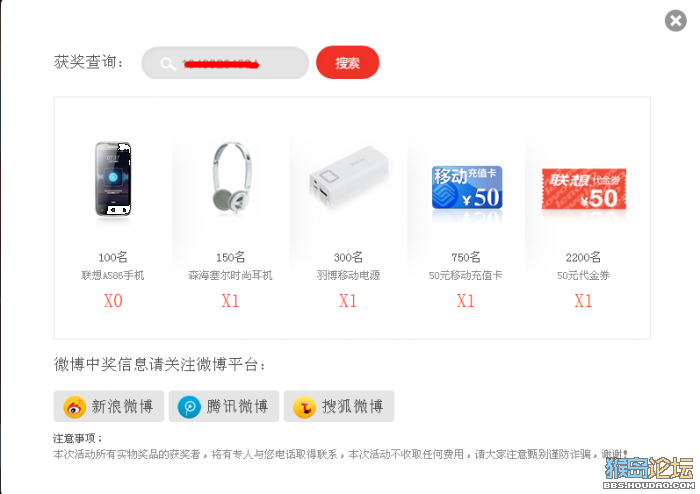Click the magnifier icon in search field
This screenshot has height=494, width=700.
point(168,64)
